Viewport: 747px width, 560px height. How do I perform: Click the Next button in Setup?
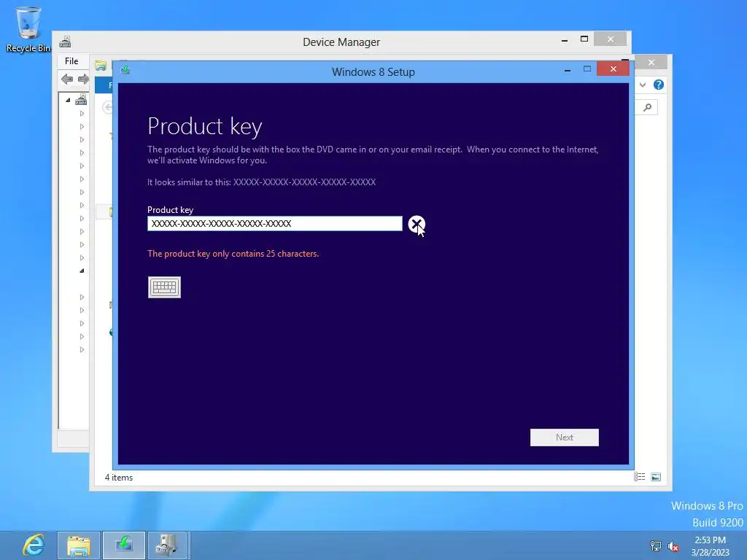pyautogui.click(x=565, y=437)
